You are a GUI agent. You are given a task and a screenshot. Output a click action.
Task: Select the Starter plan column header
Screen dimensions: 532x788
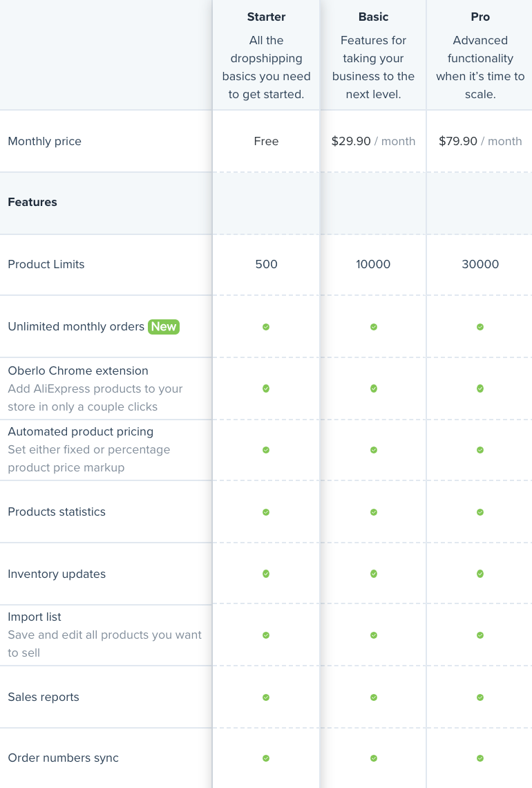point(266,17)
